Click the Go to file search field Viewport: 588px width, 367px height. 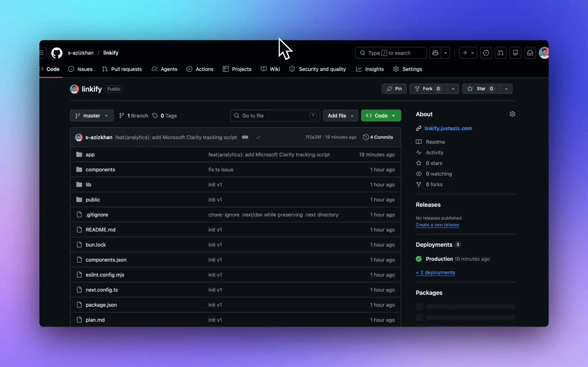click(275, 116)
